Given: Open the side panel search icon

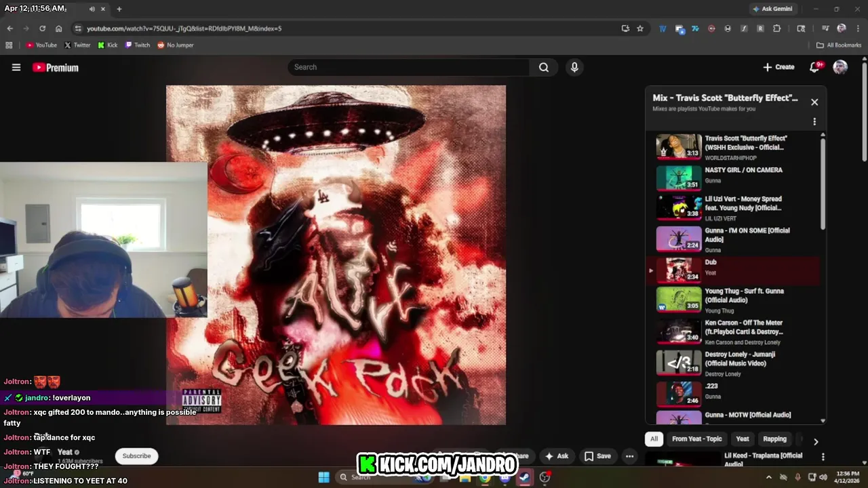Looking at the screenshot, I should pyautogui.click(x=801, y=28).
